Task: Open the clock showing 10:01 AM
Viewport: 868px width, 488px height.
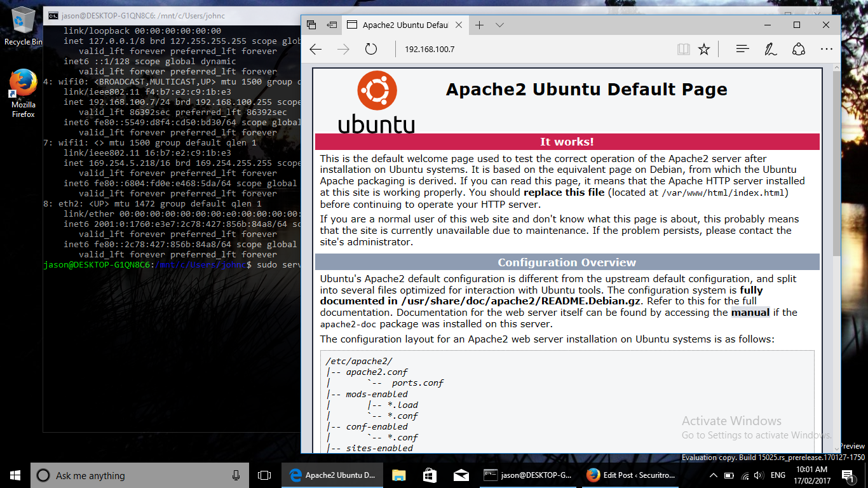Action: [811, 475]
